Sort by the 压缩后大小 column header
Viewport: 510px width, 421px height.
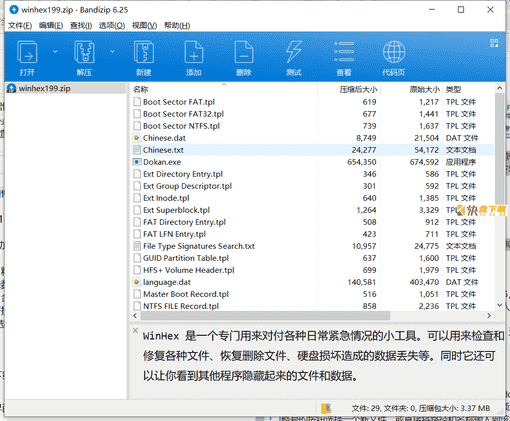coord(349,89)
